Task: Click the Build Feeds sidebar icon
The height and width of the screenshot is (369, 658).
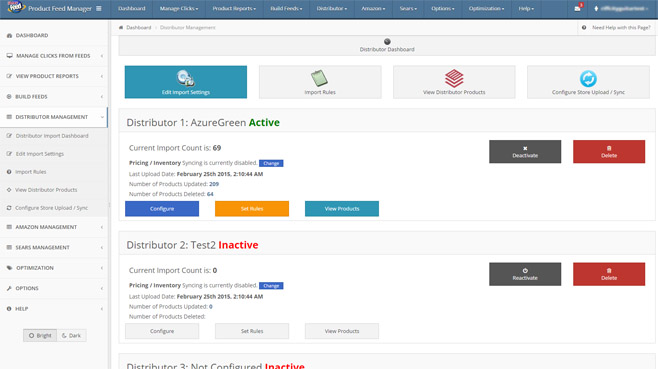Action: tap(9, 97)
